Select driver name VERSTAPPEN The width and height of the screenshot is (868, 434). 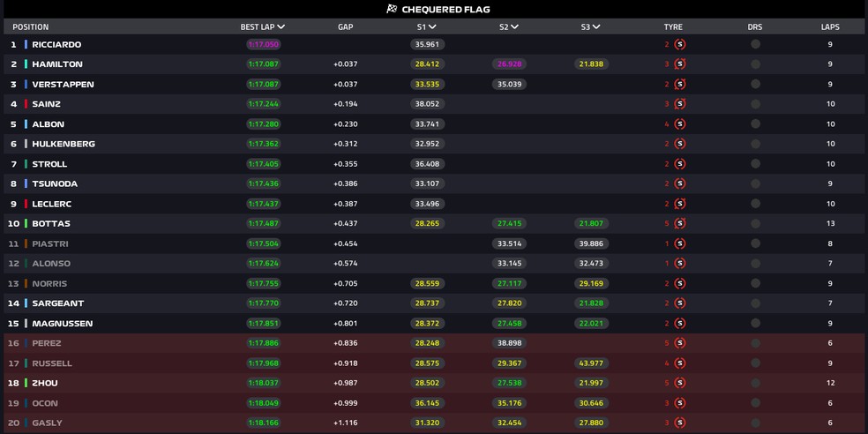coord(63,84)
